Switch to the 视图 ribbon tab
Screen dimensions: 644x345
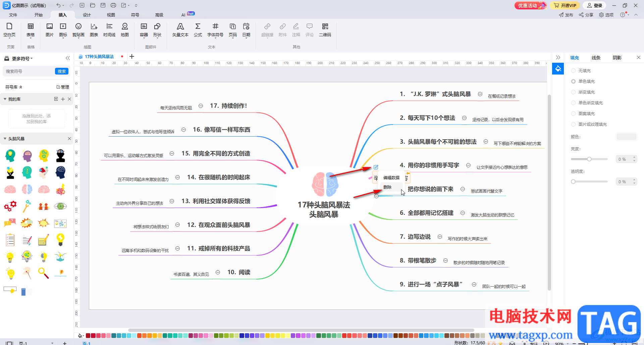[x=111, y=15]
